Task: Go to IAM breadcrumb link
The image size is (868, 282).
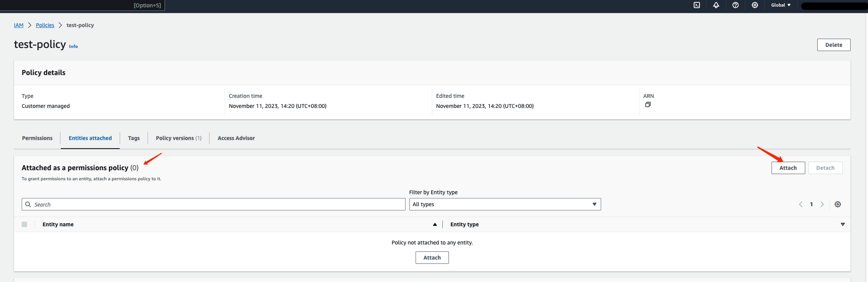Action: pos(19,25)
